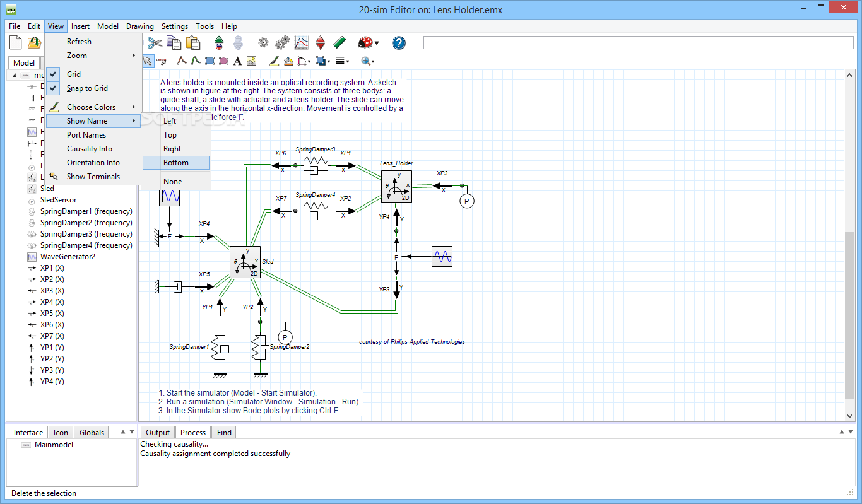Click the Sled 2D body block
This screenshot has width=862, height=504.
pyautogui.click(x=245, y=262)
